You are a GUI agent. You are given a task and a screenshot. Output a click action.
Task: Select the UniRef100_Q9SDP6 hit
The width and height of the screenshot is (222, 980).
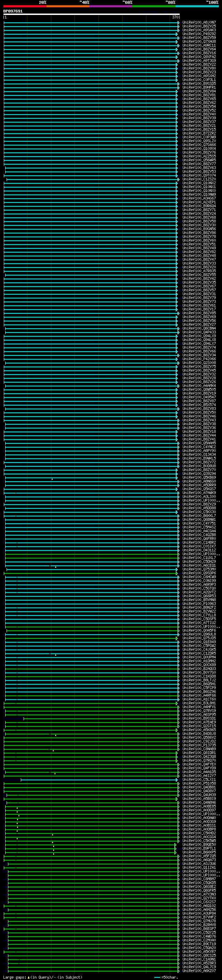pos(199,573)
